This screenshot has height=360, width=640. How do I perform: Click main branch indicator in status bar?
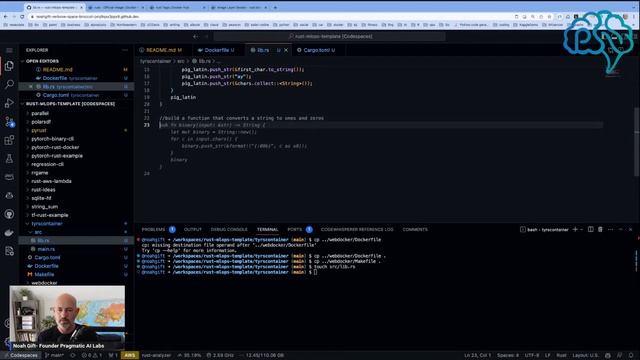tap(54, 356)
